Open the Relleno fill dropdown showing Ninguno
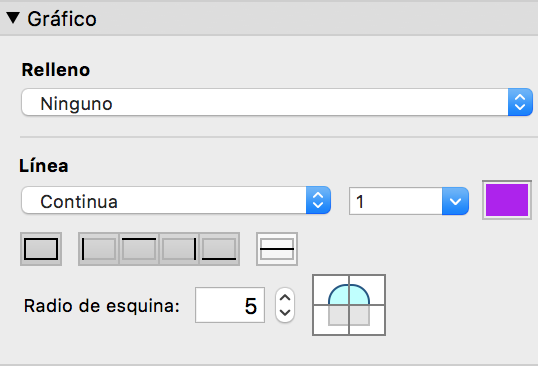This screenshot has height=366, width=538. pyautogui.click(x=277, y=102)
